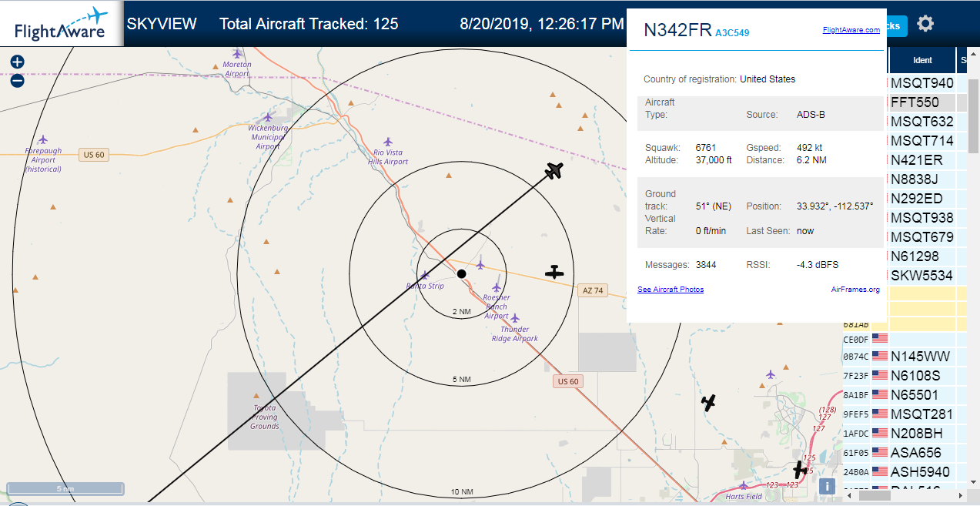
Task: Select the N292ED row
Action: click(x=922, y=199)
